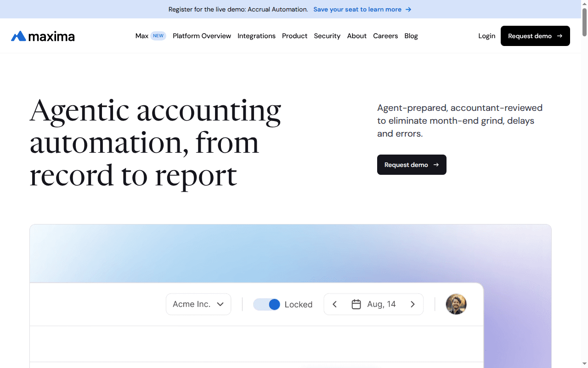Open the Max menu item
The image size is (588, 368).
click(142, 36)
